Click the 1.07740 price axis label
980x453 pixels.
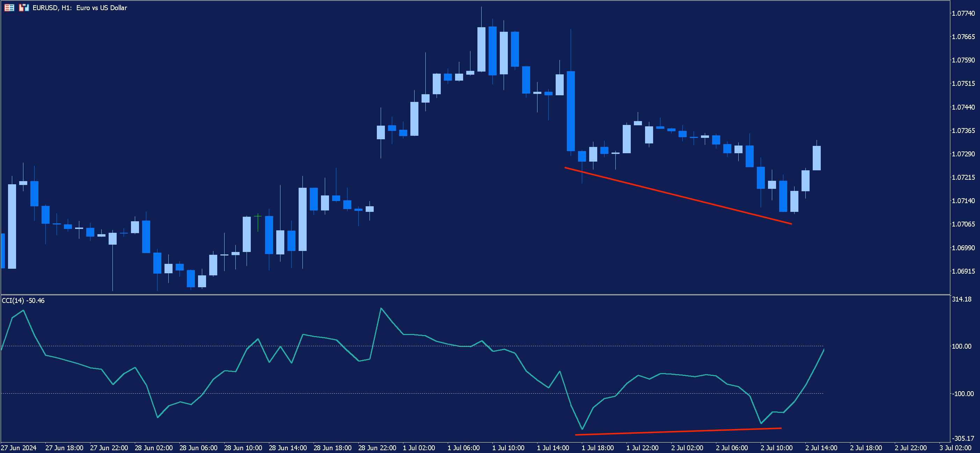pyautogui.click(x=963, y=13)
